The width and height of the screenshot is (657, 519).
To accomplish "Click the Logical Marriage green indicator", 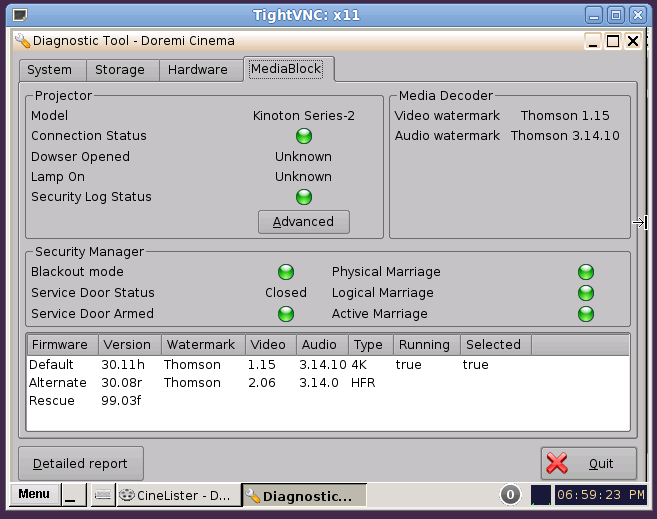I will point(586,293).
